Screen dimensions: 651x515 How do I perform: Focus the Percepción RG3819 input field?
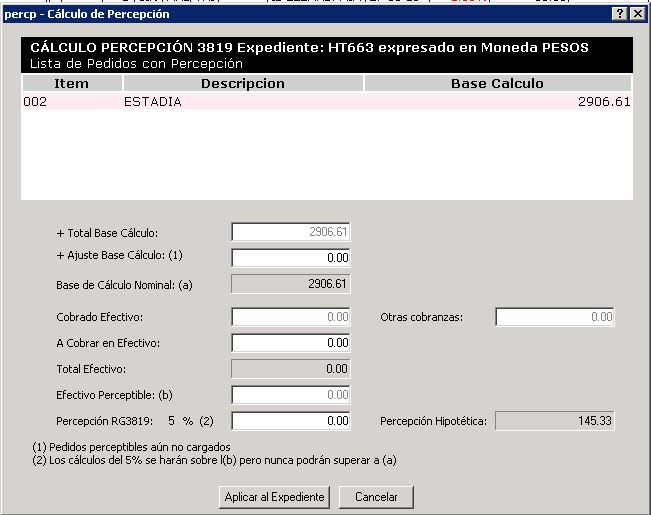click(291, 421)
